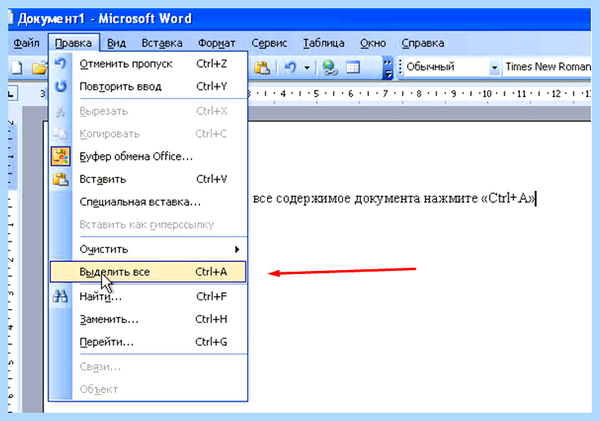Viewport: 600px width, 421px height.
Task: Click the Документ1 - Microsoft Word title bar
Action: 300,19
